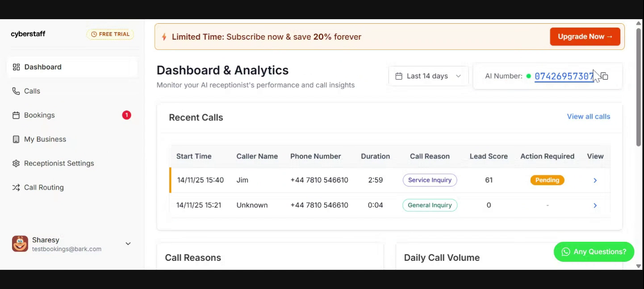Click the Dashboard grid icon in sidebar
Image resolution: width=644 pixels, height=289 pixels.
click(16, 67)
